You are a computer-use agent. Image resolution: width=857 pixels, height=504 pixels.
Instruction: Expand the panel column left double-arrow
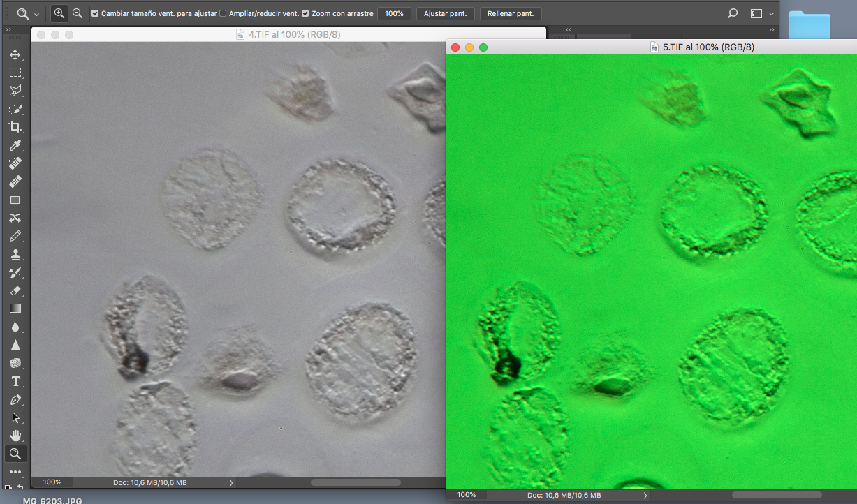tap(569, 30)
